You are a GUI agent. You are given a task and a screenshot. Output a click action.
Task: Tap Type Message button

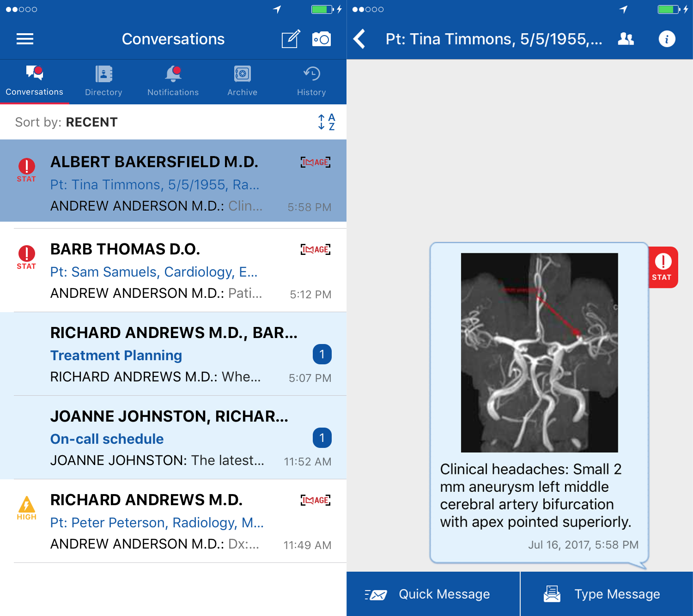point(607,594)
